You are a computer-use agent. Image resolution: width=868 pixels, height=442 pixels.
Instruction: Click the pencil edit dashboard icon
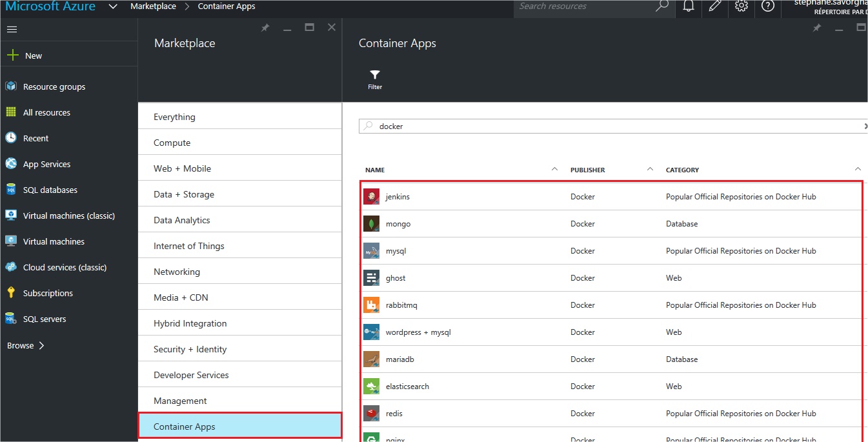[x=715, y=6]
